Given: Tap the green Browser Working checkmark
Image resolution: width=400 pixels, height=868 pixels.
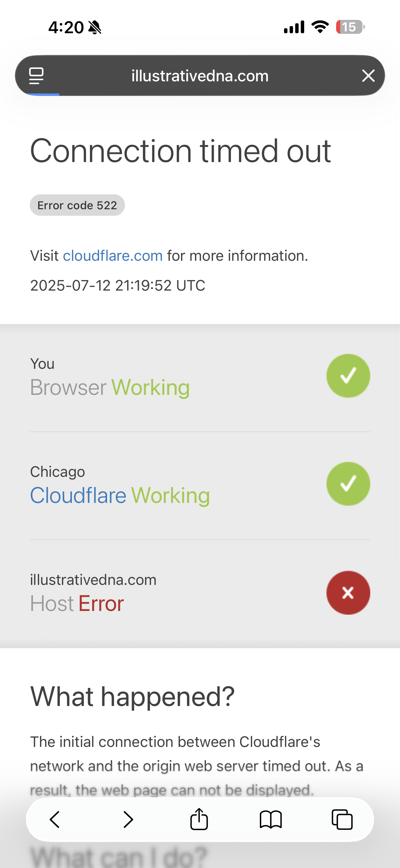Looking at the screenshot, I should click(x=348, y=376).
